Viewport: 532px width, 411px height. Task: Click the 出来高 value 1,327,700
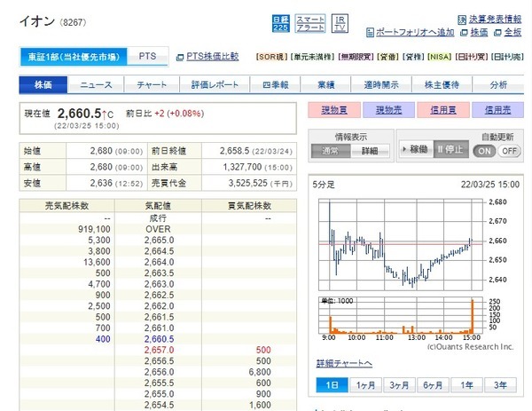(x=242, y=167)
